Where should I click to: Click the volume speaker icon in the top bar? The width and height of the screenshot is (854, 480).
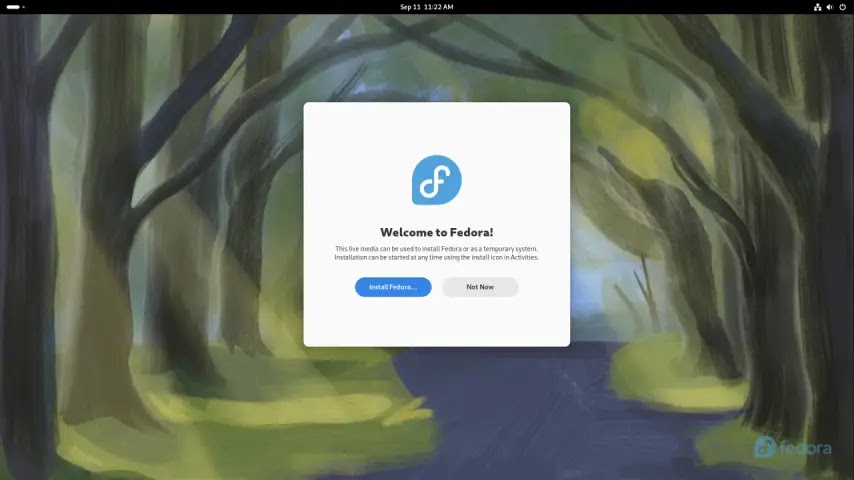pyautogui.click(x=829, y=7)
